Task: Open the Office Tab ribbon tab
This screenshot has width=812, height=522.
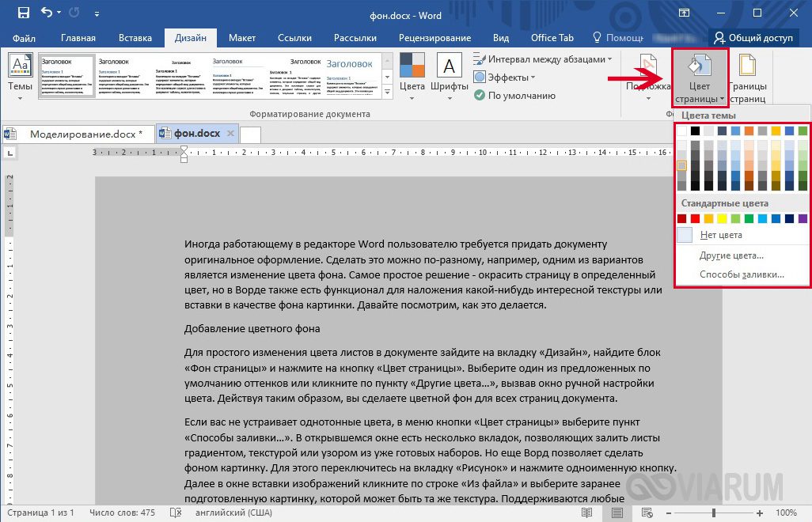Action: tap(552, 38)
